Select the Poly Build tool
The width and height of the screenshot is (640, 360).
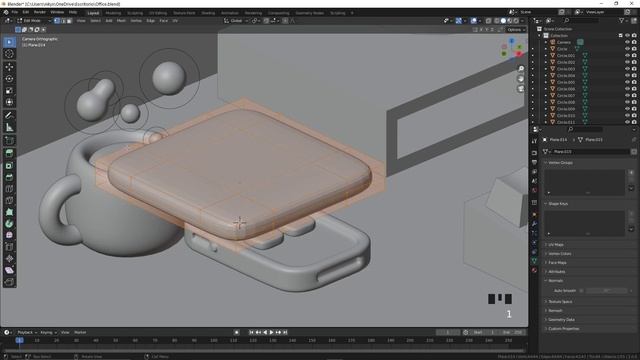pyautogui.click(x=9, y=212)
